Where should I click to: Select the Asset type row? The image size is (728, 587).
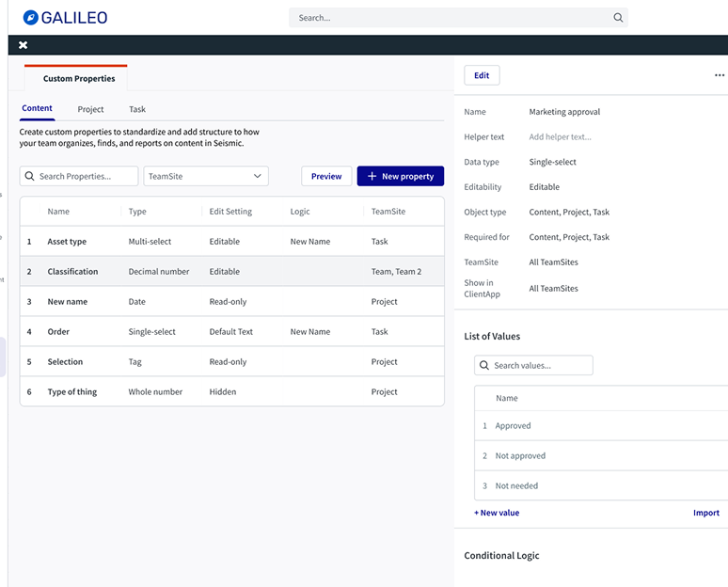(x=232, y=242)
